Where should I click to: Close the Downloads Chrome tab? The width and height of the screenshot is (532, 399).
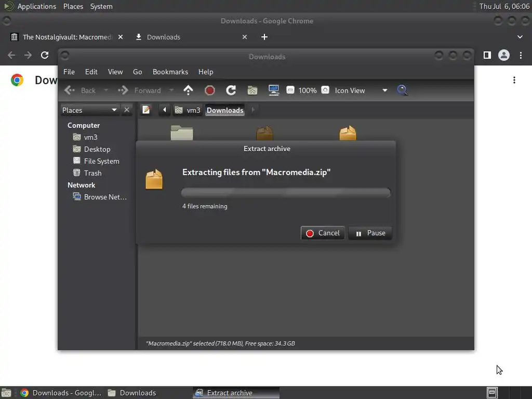pyautogui.click(x=245, y=37)
